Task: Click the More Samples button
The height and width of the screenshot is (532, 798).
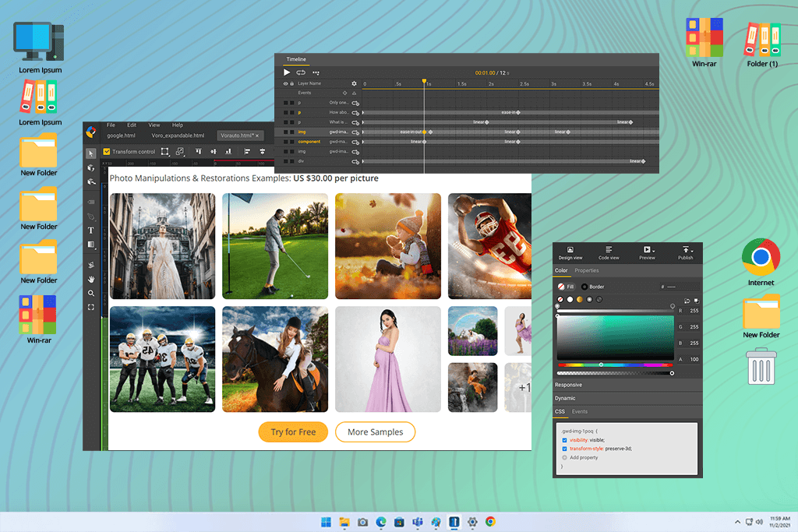Action: coord(375,432)
